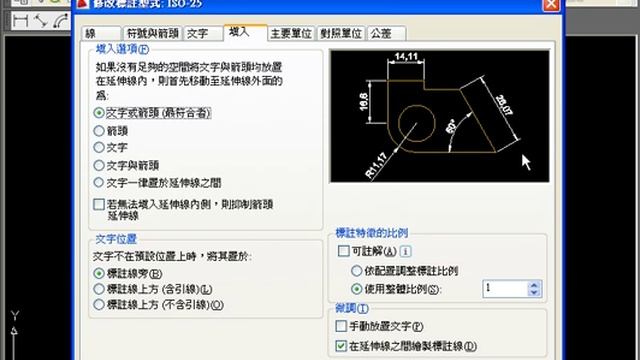Switch to the 符號與箭頭 tab
Image resolution: width=640 pixels, height=360 pixels.
(153, 33)
